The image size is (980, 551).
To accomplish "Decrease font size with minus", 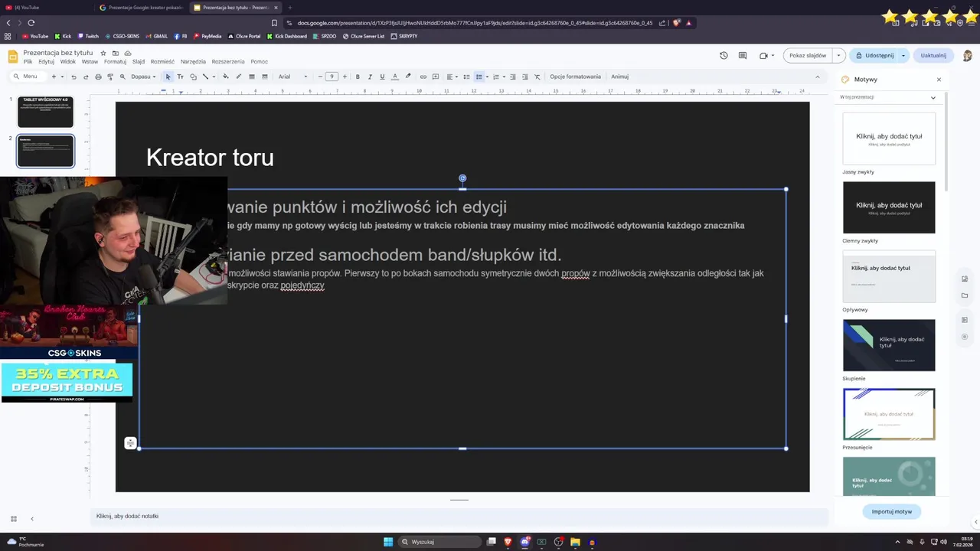I will click(320, 77).
